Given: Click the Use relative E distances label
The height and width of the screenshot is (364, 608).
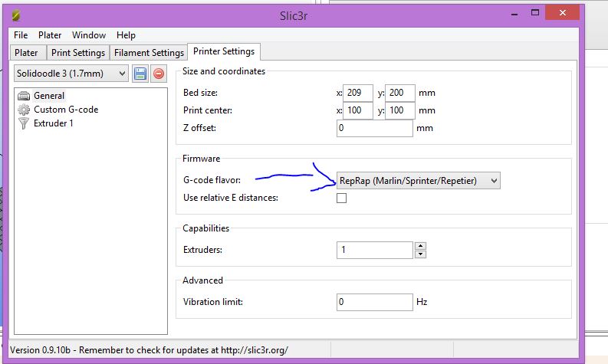Looking at the screenshot, I should click(x=231, y=198).
